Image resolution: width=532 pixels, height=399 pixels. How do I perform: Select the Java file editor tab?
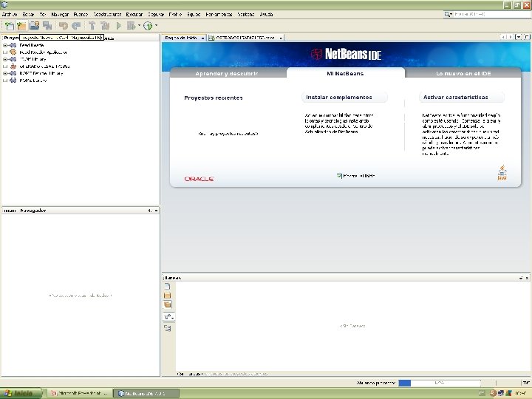(x=245, y=38)
